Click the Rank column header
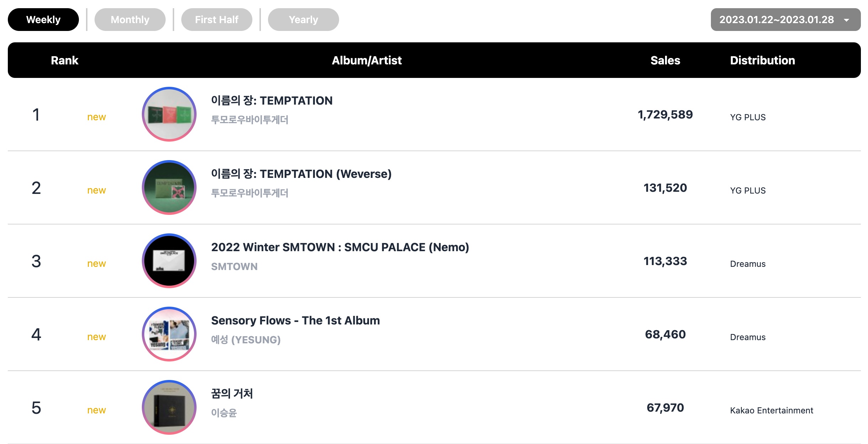Viewport: 868px width, 444px height. tap(64, 60)
